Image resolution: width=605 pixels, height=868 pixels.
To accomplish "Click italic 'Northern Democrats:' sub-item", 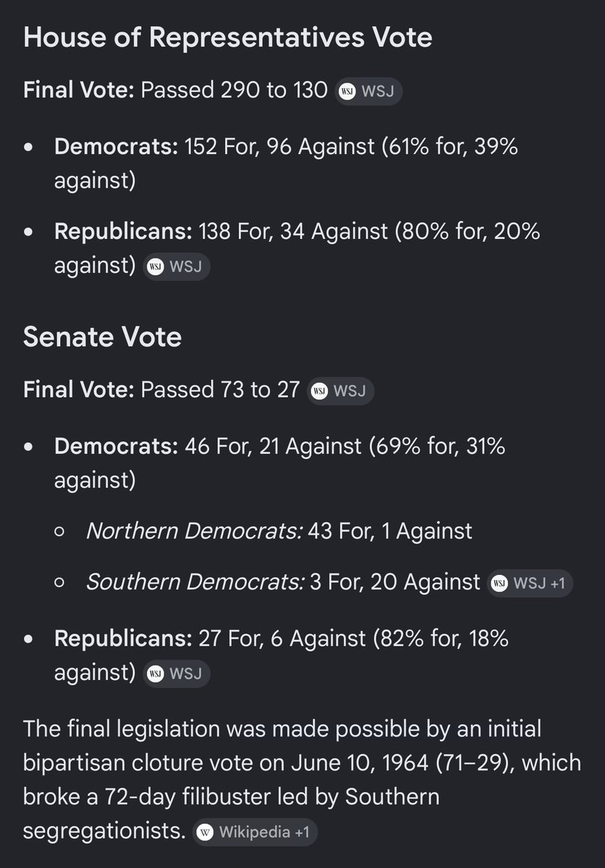I will (x=195, y=531).
